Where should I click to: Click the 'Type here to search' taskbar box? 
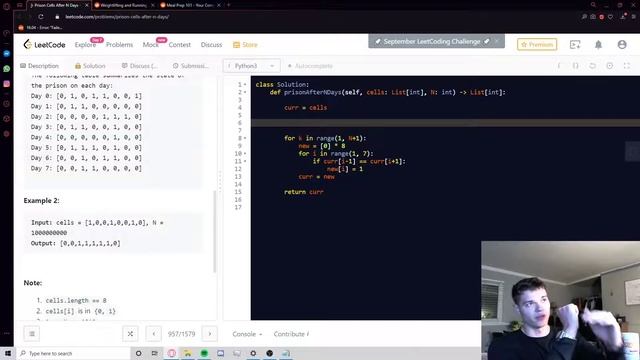point(73,353)
